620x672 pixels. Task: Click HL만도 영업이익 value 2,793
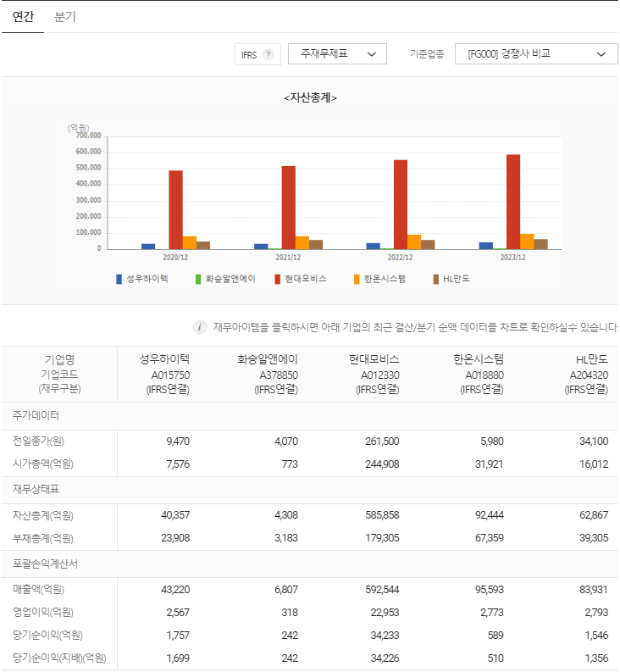[596, 613]
